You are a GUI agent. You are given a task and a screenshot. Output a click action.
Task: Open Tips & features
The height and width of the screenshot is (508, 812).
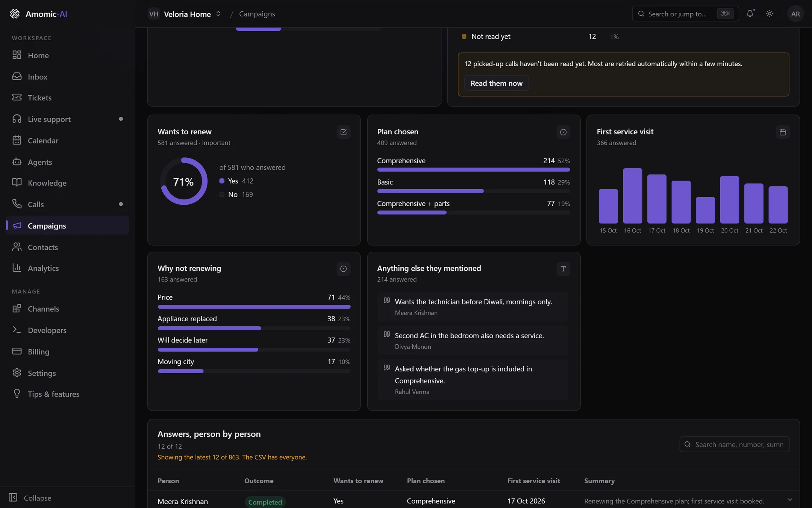click(x=68, y=394)
